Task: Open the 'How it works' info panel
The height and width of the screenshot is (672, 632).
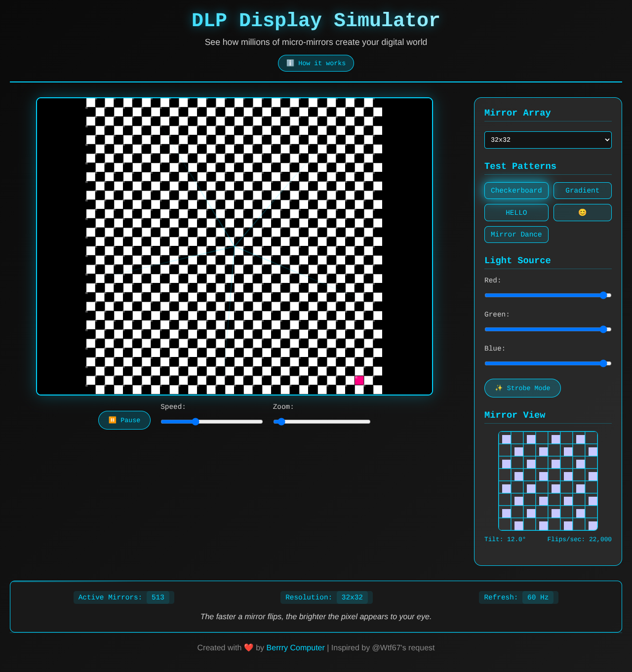Action: coord(316,63)
